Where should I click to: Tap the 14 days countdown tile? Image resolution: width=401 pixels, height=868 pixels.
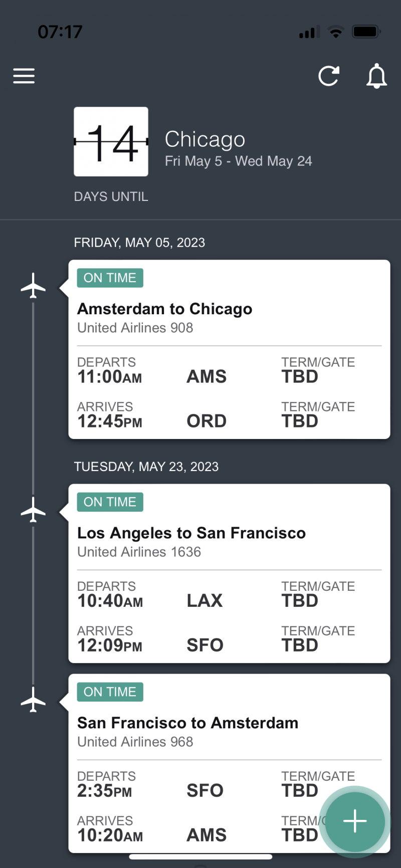click(111, 142)
